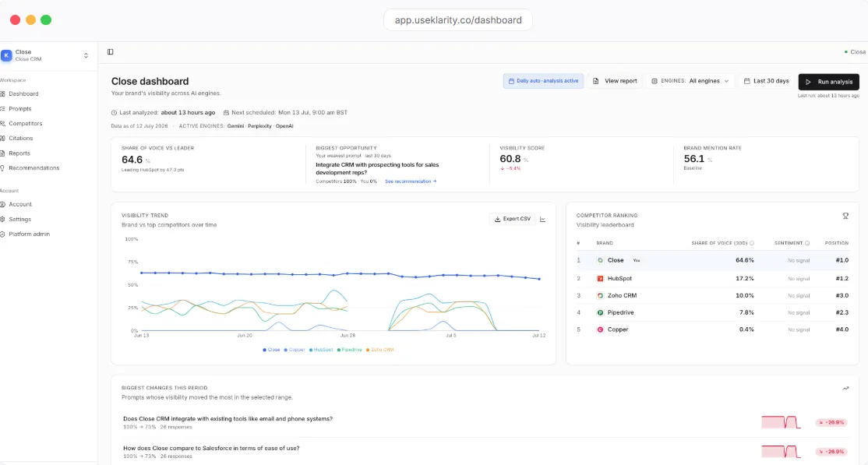Viewport: 868px width, 465px height.
Task: Select the Zoho CRM row in leaderboard
Action: (x=712, y=296)
